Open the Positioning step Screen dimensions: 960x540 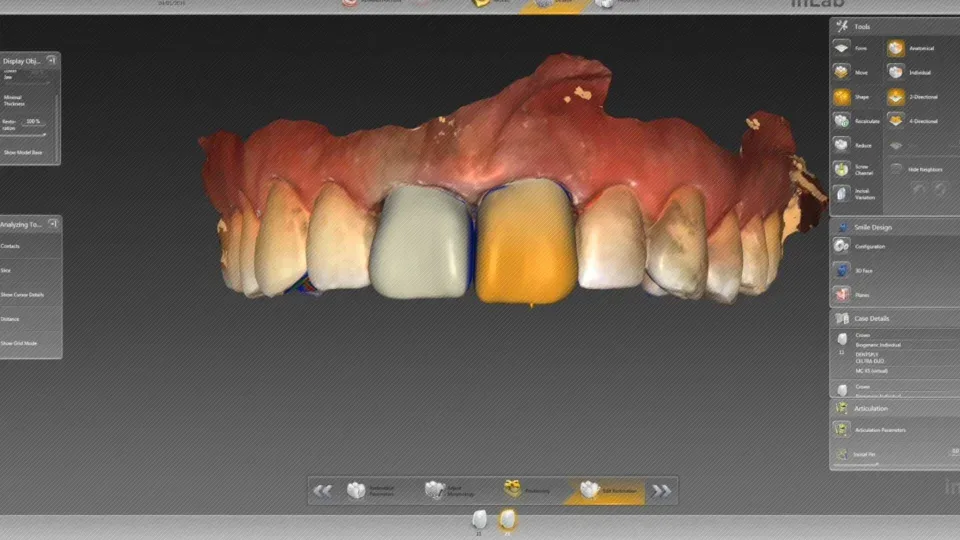528,490
